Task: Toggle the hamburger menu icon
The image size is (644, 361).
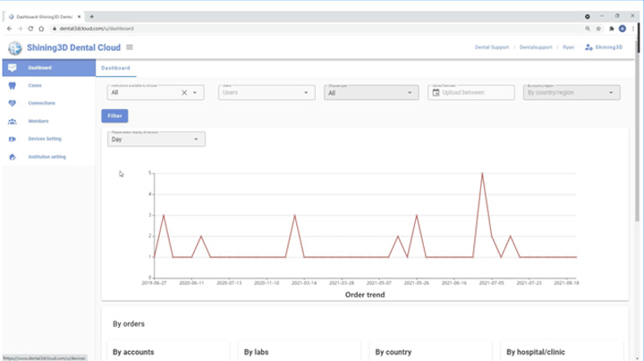Action: point(130,47)
